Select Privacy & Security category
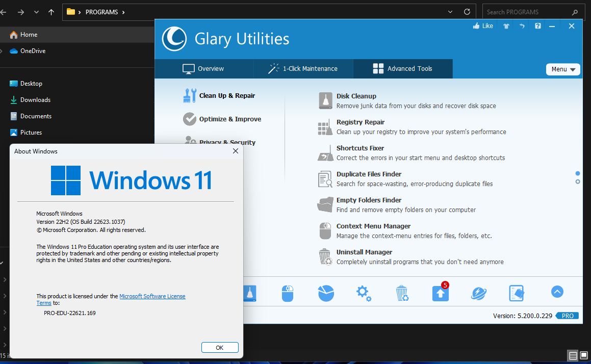Viewport: 591px width, 364px height. click(x=220, y=140)
